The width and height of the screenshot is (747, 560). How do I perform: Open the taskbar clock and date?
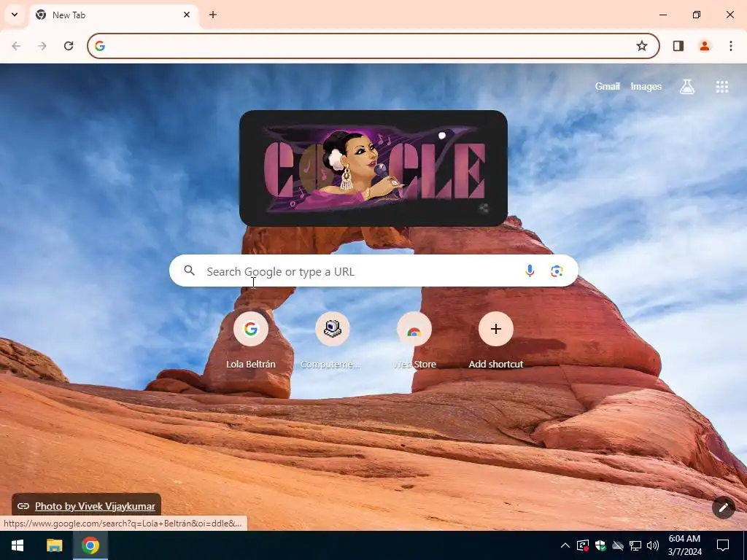[684, 545]
